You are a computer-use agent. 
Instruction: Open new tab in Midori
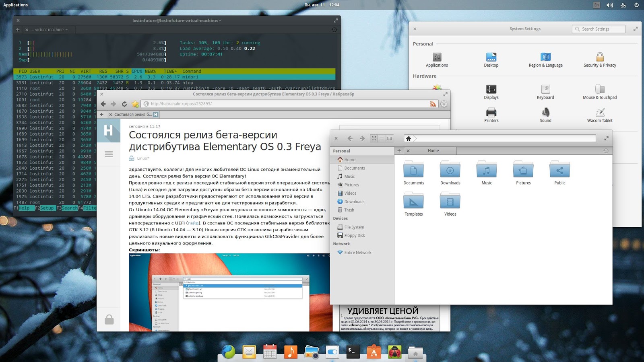[101, 115]
